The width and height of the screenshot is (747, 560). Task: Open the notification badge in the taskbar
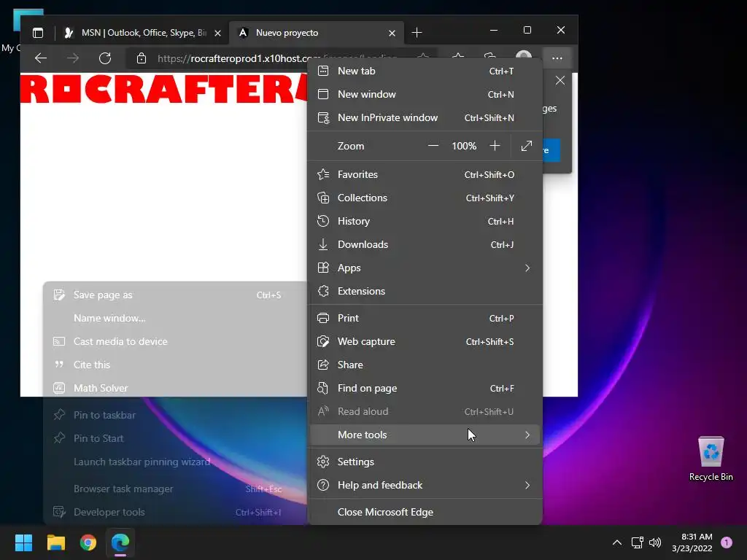(x=727, y=542)
